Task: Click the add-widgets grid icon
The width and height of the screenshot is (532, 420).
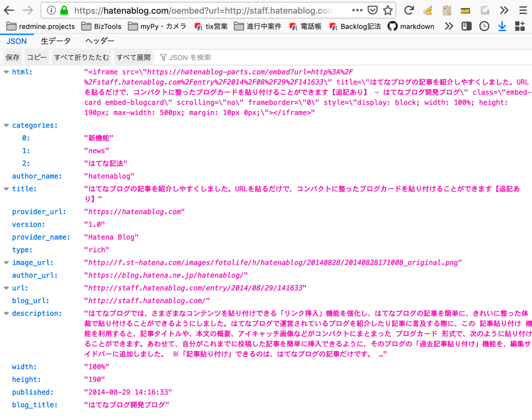Action: coord(520,26)
